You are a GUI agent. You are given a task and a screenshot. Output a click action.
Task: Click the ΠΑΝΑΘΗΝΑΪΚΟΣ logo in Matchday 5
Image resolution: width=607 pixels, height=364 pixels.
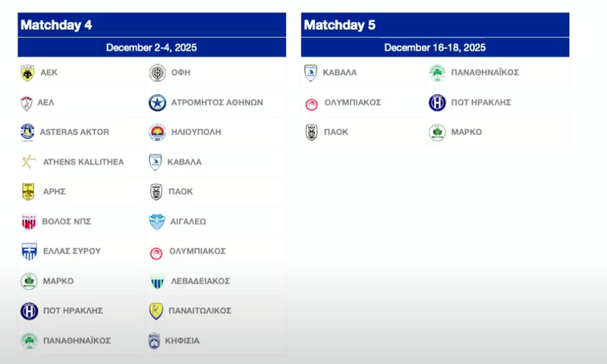437,73
